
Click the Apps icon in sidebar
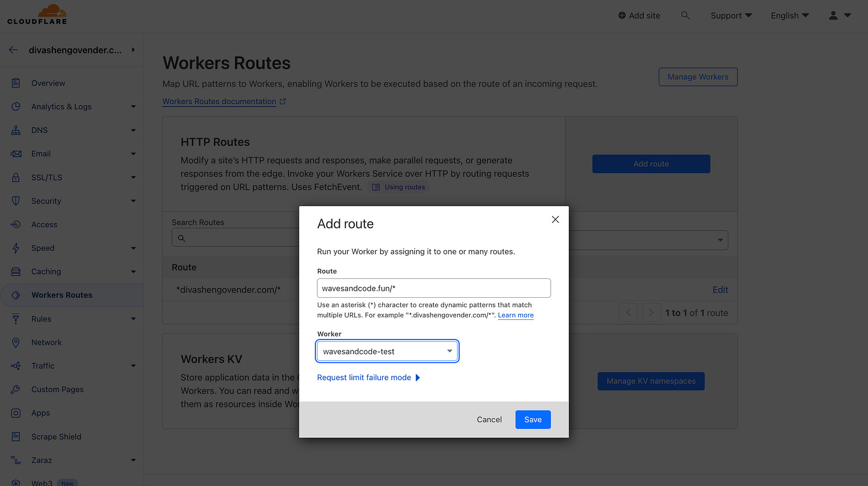[x=16, y=413]
